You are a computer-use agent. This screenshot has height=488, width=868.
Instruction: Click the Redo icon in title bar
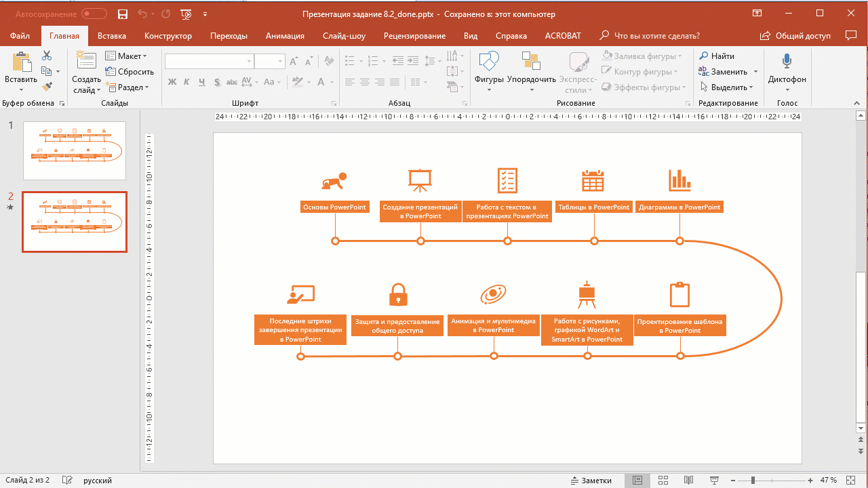[166, 14]
